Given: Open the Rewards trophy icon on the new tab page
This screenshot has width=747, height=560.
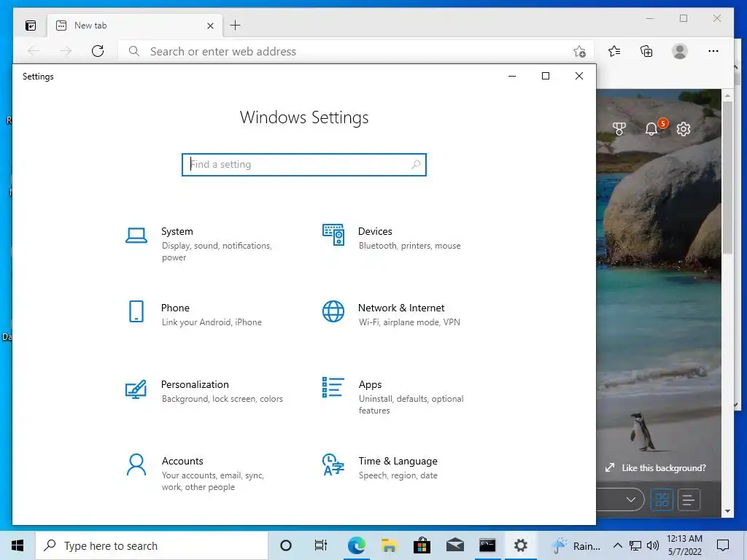Looking at the screenshot, I should pos(619,128).
